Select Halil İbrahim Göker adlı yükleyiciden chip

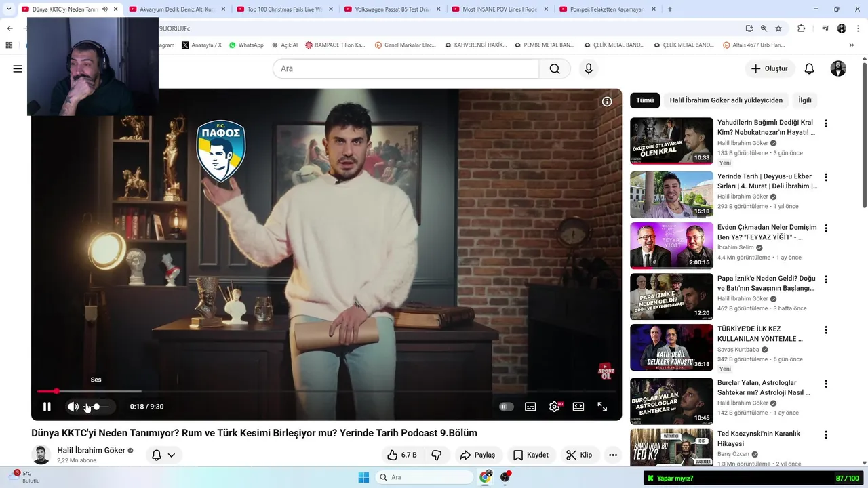coord(726,100)
